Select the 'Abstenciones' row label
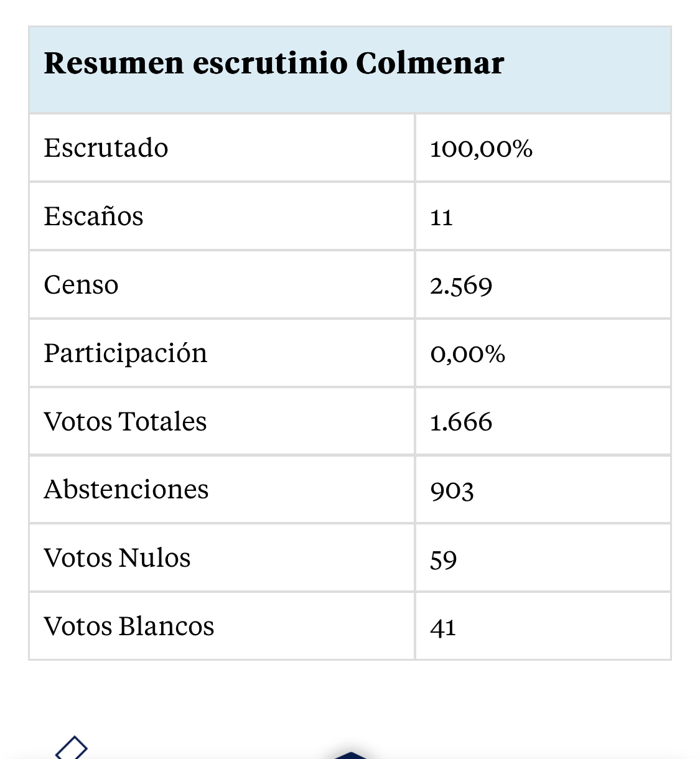The height and width of the screenshot is (759, 700). pos(126,490)
